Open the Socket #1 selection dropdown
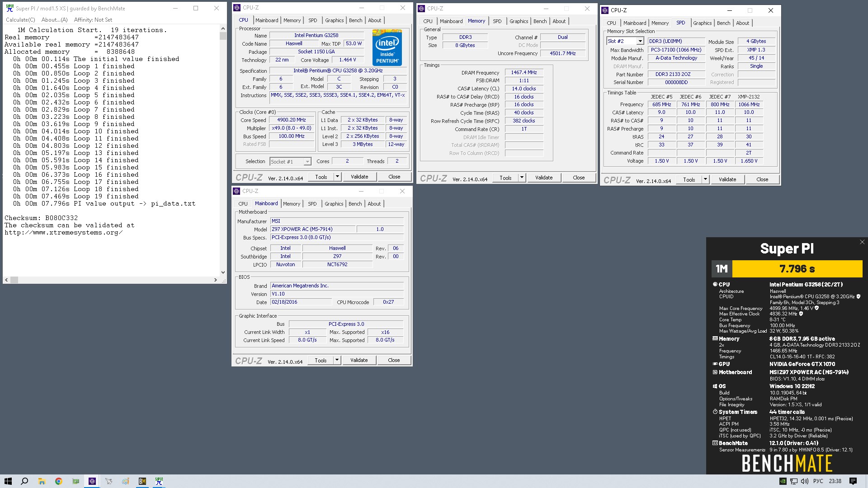Image resolution: width=868 pixels, height=488 pixels. pos(307,162)
